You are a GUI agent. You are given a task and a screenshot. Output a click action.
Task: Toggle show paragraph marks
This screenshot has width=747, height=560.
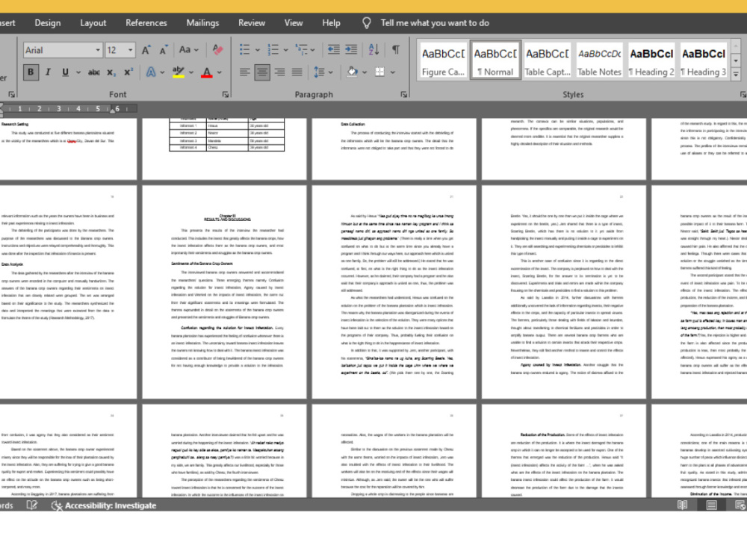coord(396,49)
